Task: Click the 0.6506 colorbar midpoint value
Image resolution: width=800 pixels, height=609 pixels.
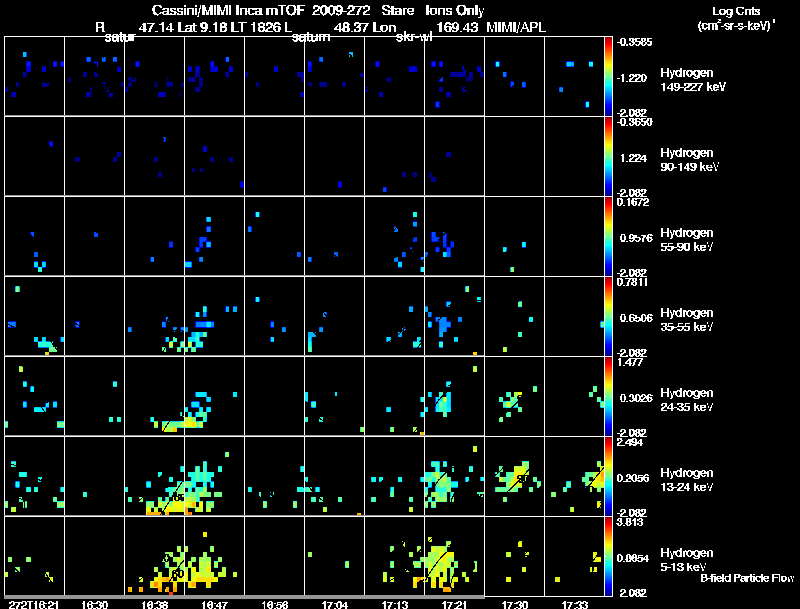Action: tap(636, 318)
